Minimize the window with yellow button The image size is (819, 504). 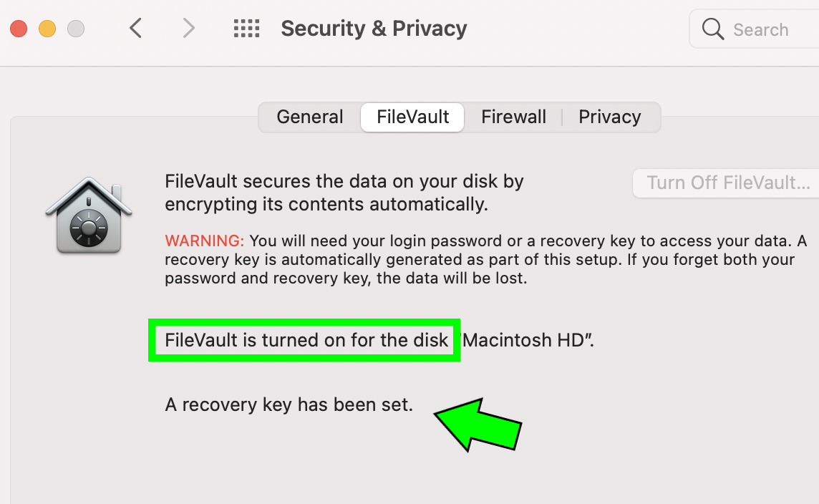pos(47,29)
